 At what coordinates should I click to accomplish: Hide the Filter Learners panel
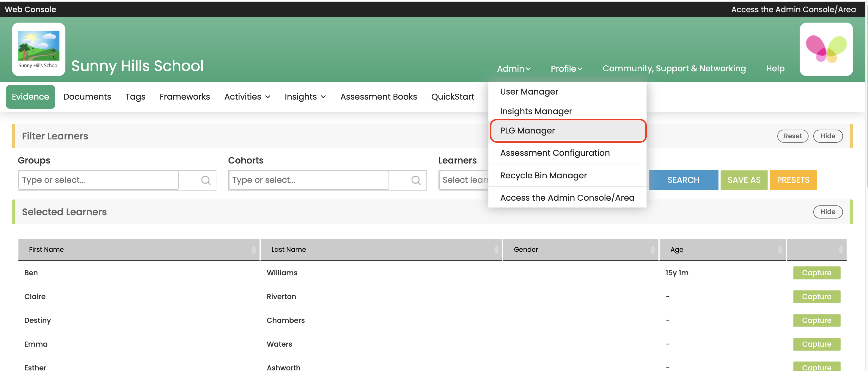(828, 136)
